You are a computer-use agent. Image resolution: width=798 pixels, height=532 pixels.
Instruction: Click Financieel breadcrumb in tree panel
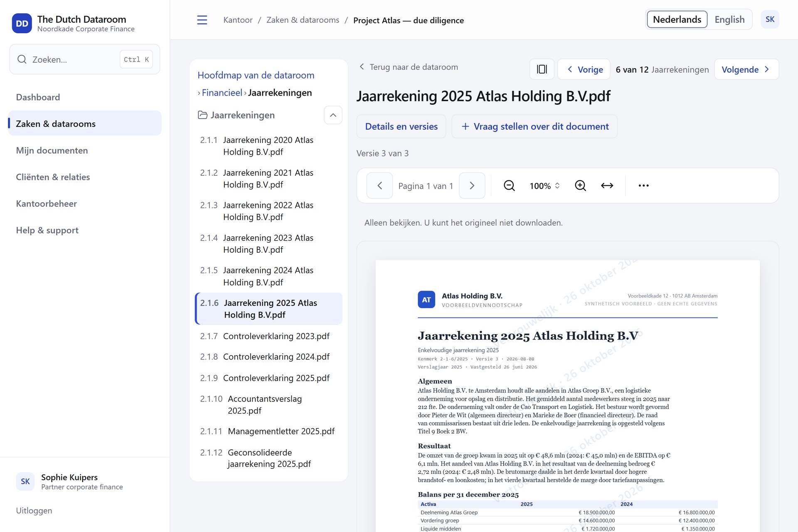[x=222, y=93]
